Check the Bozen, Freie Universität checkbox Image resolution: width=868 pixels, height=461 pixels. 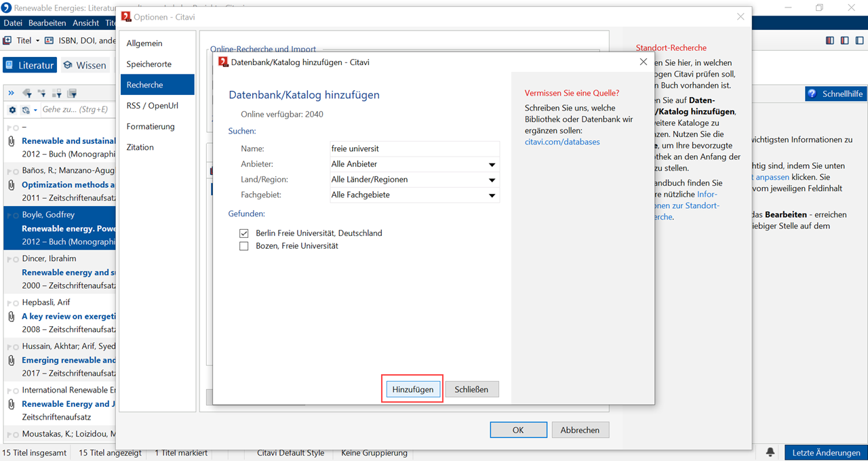pyautogui.click(x=244, y=246)
